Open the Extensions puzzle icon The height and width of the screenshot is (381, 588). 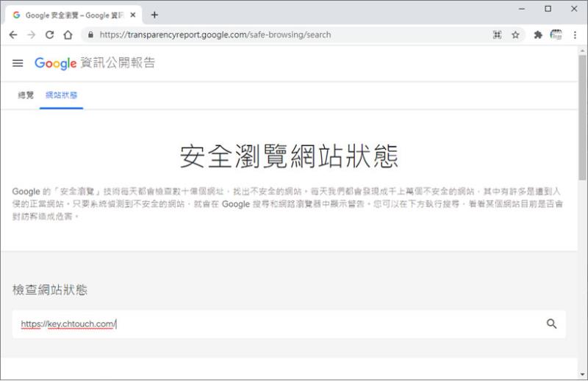(x=538, y=35)
